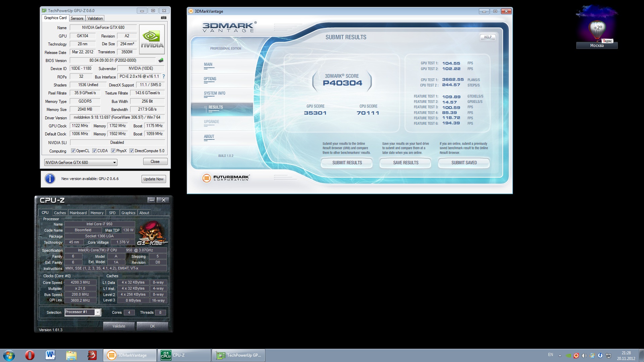Click the NVIDIA tray icon
Image resolution: width=644 pixels, height=362 pixels.
coord(569,356)
